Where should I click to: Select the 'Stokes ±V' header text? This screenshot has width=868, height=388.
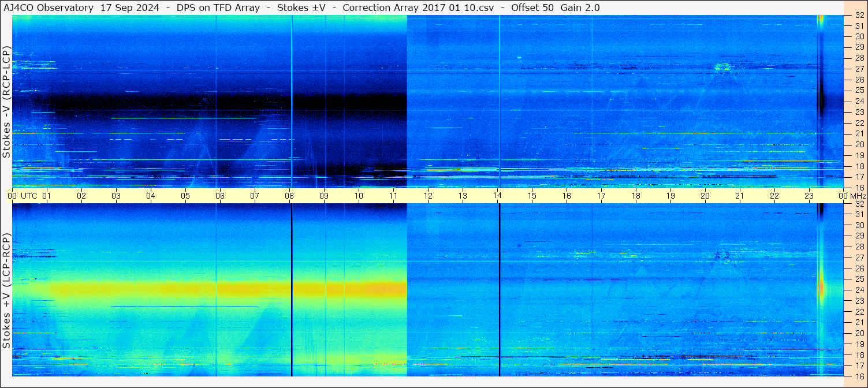point(301,8)
